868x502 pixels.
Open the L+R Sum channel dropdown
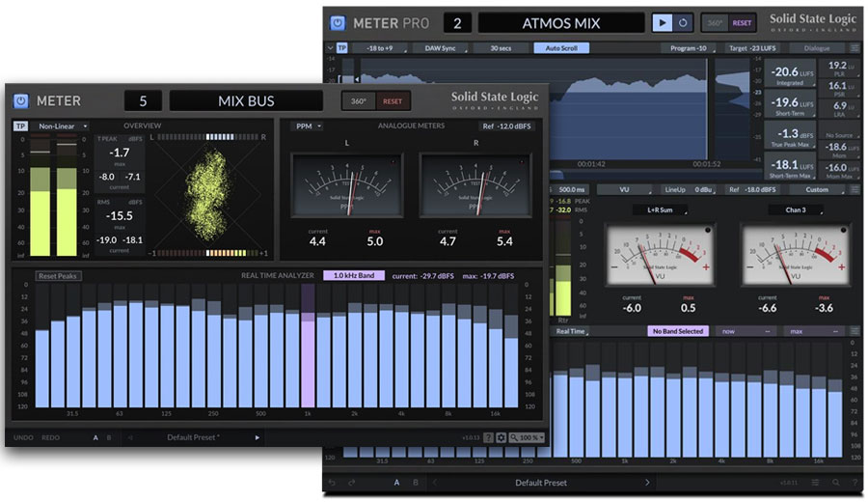[660, 210]
